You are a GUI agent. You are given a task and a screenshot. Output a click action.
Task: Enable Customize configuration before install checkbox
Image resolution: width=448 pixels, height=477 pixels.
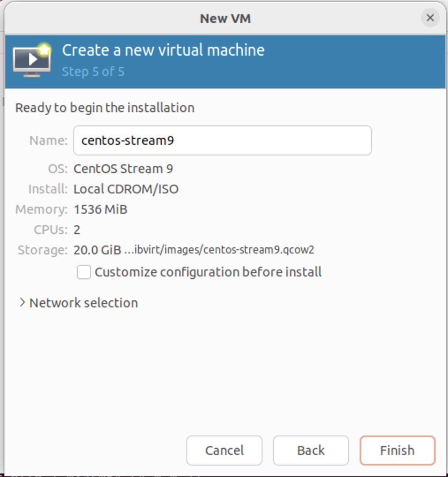[84, 272]
